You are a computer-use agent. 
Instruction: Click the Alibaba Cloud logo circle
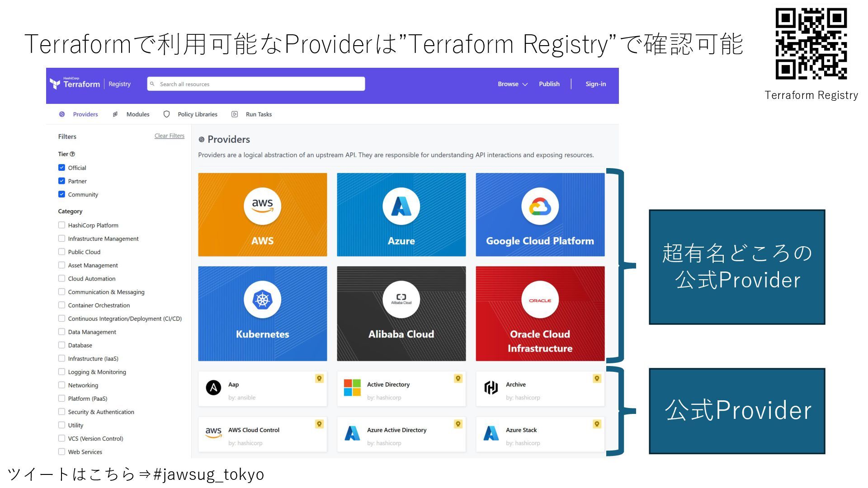(401, 300)
